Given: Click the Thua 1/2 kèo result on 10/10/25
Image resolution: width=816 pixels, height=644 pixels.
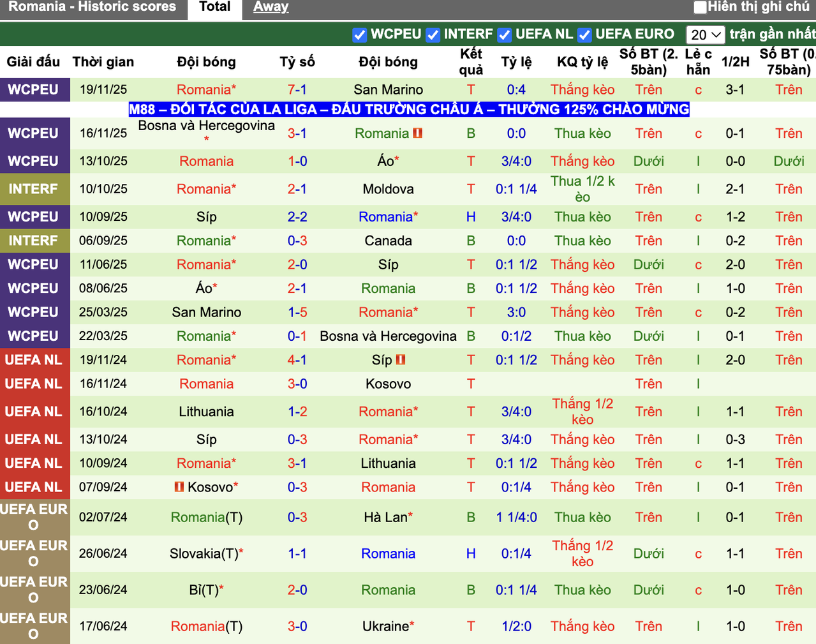Looking at the screenshot, I should click(x=582, y=189).
